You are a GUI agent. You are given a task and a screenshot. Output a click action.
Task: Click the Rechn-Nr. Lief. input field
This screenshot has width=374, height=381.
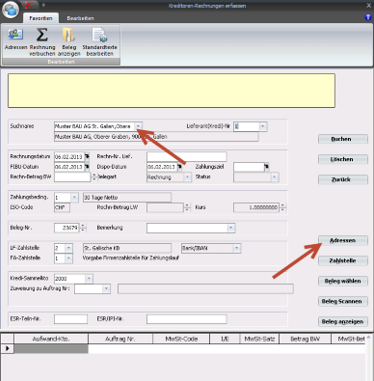pos(187,156)
